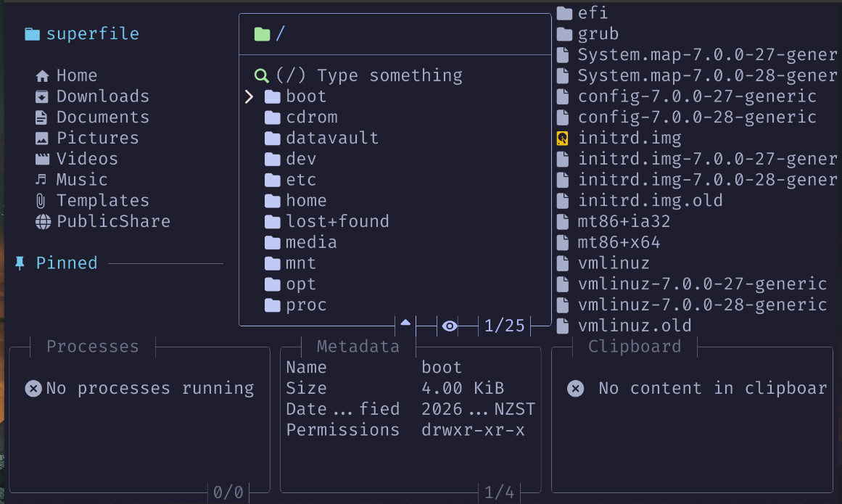842x504 pixels.
Task: Click the Permissions value drwxr-xr-x
Action: tap(473, 431)
